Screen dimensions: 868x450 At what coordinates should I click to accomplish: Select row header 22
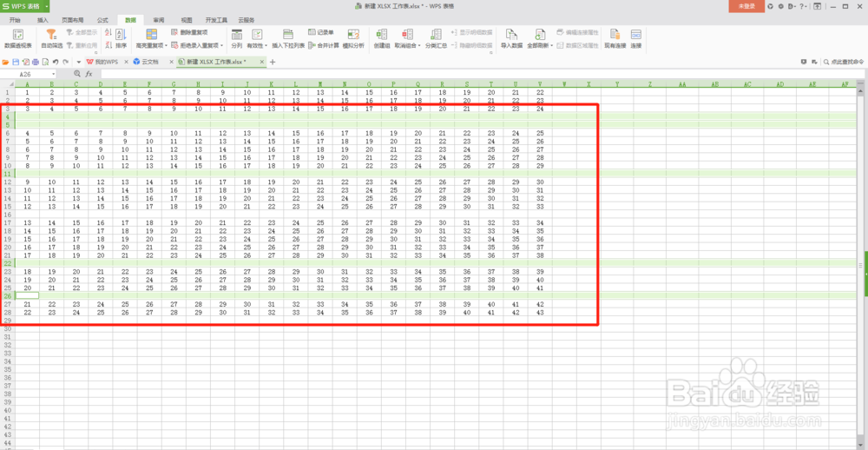[8, 263]
